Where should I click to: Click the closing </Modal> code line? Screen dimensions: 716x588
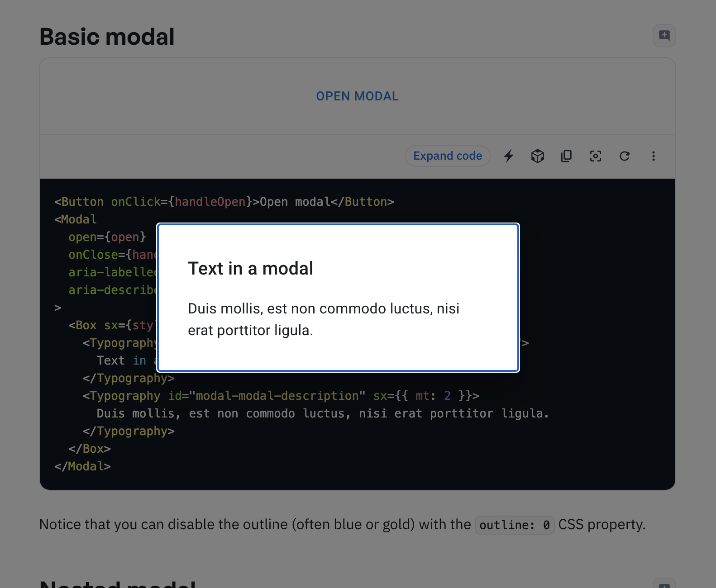pyautogui.click(x=82, y=466)
